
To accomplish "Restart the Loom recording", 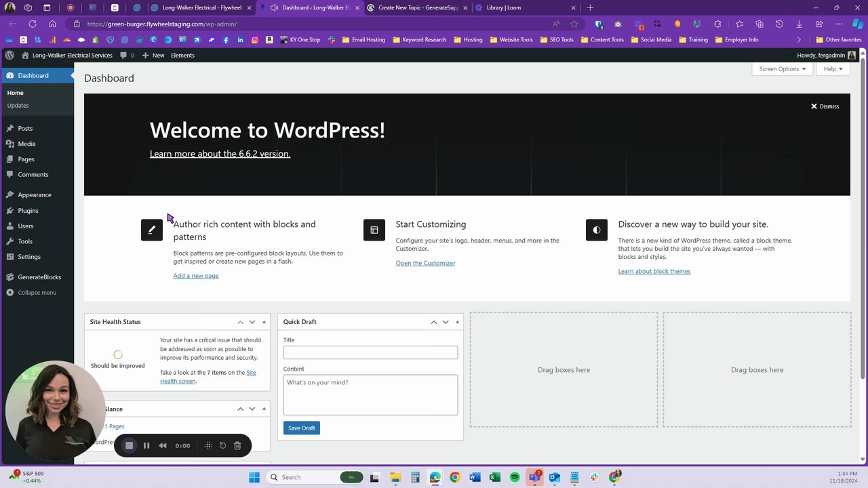I will 222,445.
